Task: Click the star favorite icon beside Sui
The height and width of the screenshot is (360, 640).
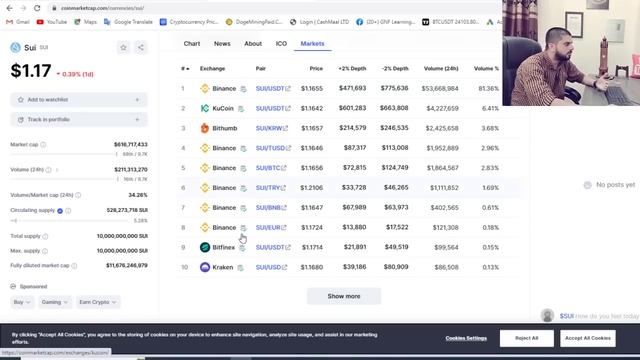Action: 123,48
